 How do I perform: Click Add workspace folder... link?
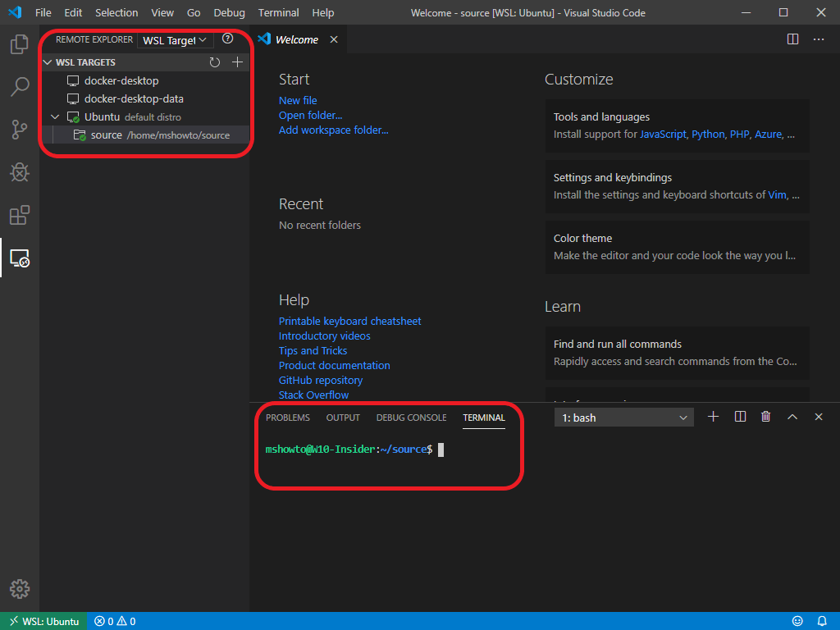coord(333,130)
